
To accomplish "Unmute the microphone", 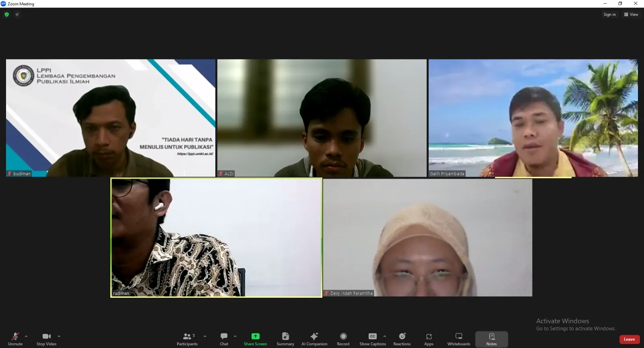I will pos(15,339).
